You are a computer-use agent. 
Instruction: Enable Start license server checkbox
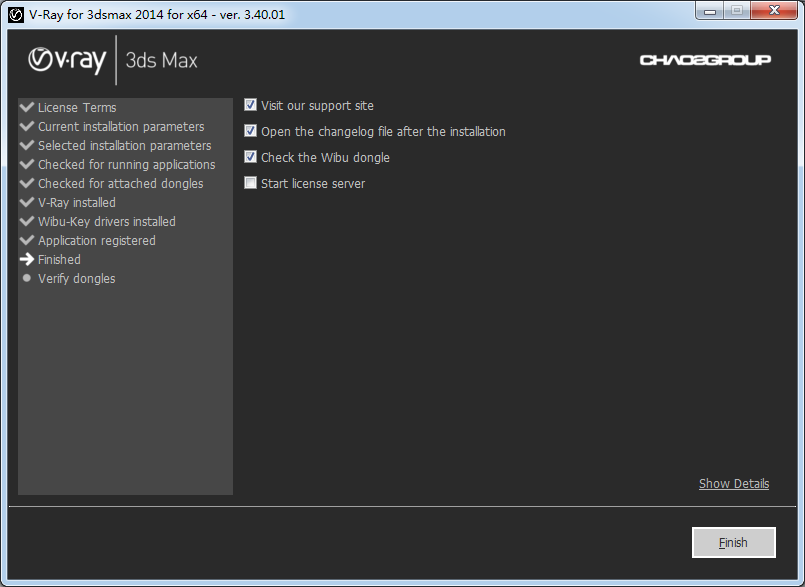[250, 183]
